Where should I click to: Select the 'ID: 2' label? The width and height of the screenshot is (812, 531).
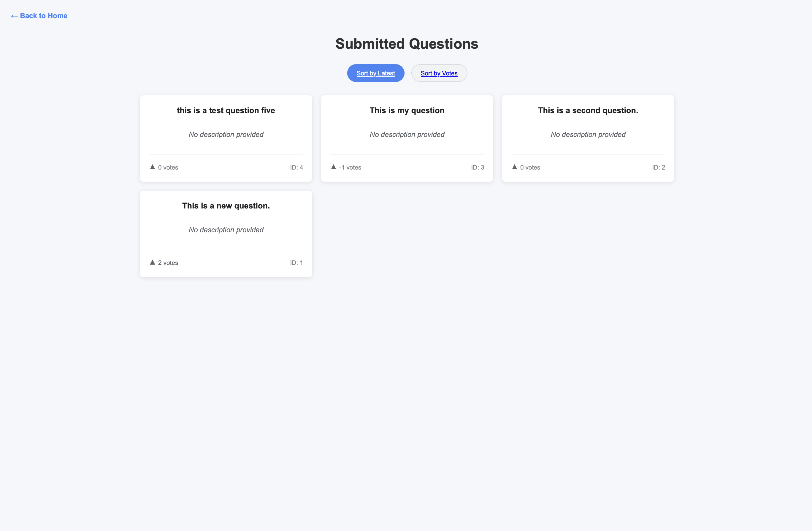tap(659, 167)
